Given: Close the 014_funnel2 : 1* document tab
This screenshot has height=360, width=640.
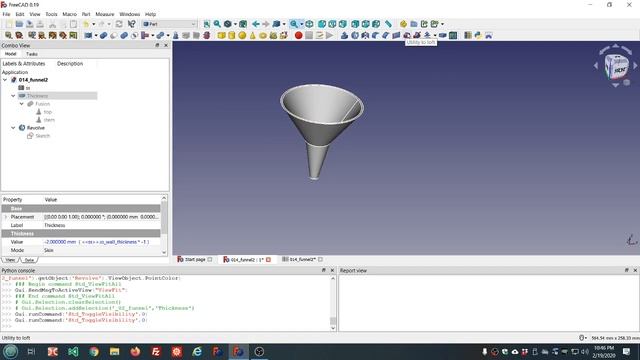Looking at the screenshot, I should click(269, 260).
